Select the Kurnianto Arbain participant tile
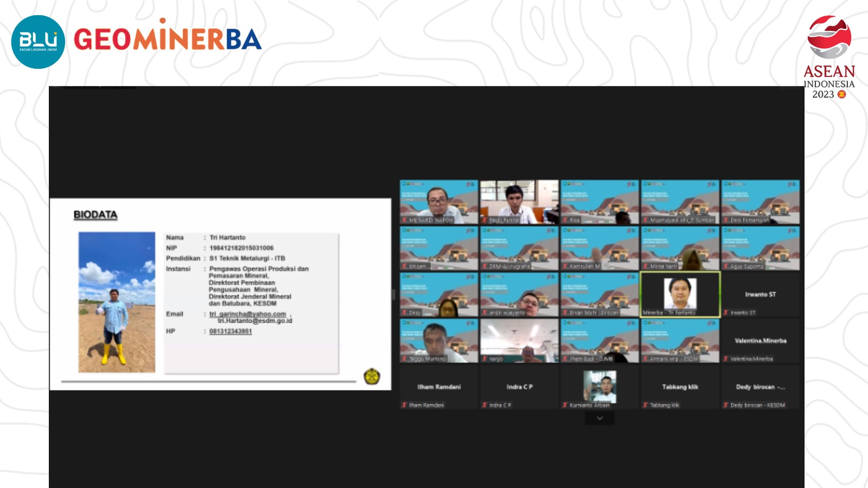 point(599,387)
